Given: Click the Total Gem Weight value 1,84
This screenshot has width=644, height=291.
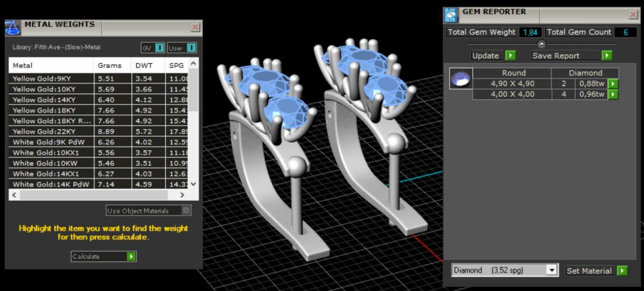Looking at the screenshot, I should 530,32.
